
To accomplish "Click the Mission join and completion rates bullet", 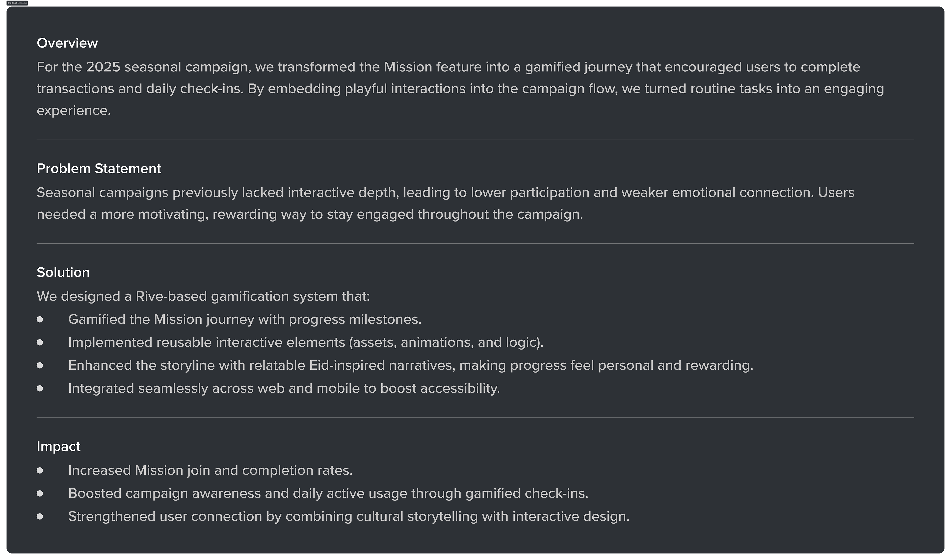I will point(210,471).
